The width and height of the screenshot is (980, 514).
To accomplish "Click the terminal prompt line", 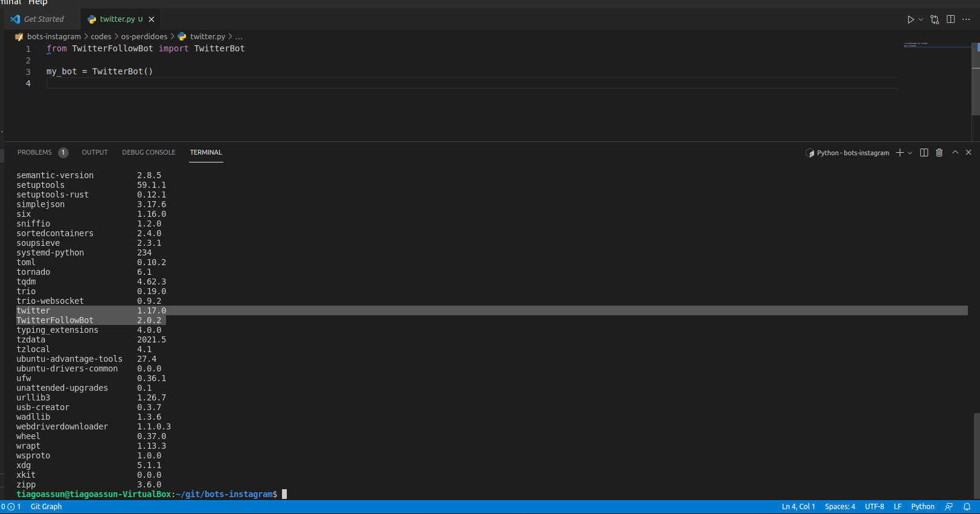I will coord(152,494).
